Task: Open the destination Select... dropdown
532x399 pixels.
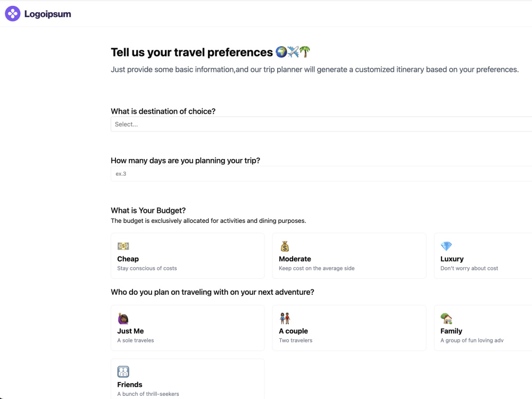Action: click(x=321, y=124)
